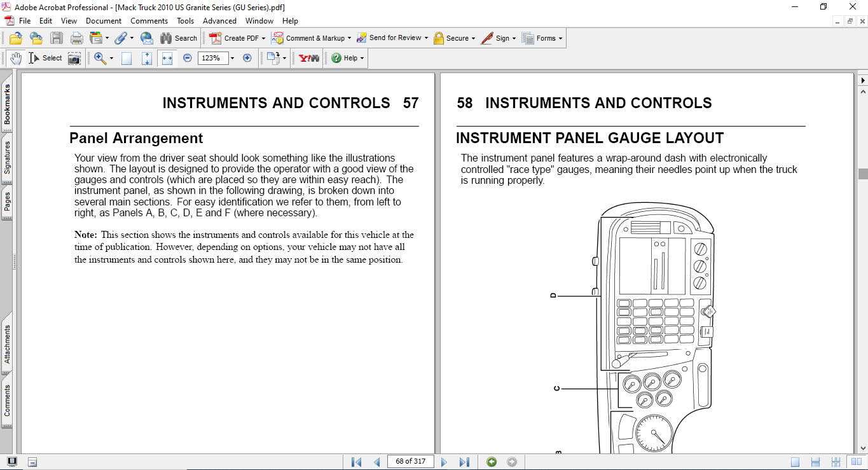Click the Open file folder icon
Image resolution: width=868 pixels, height=470 pixels.
pos(16,38)
